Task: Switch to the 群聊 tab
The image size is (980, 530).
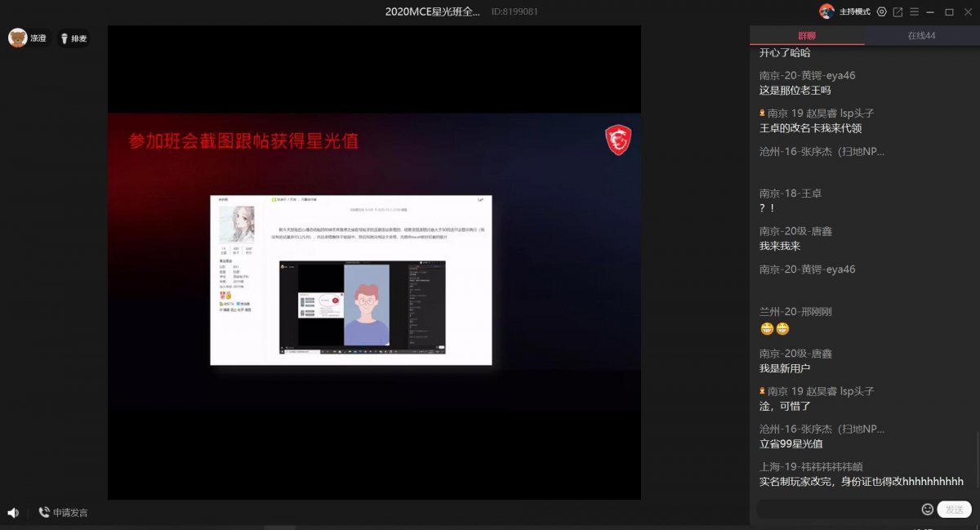Action: click(x=807, y=36)
